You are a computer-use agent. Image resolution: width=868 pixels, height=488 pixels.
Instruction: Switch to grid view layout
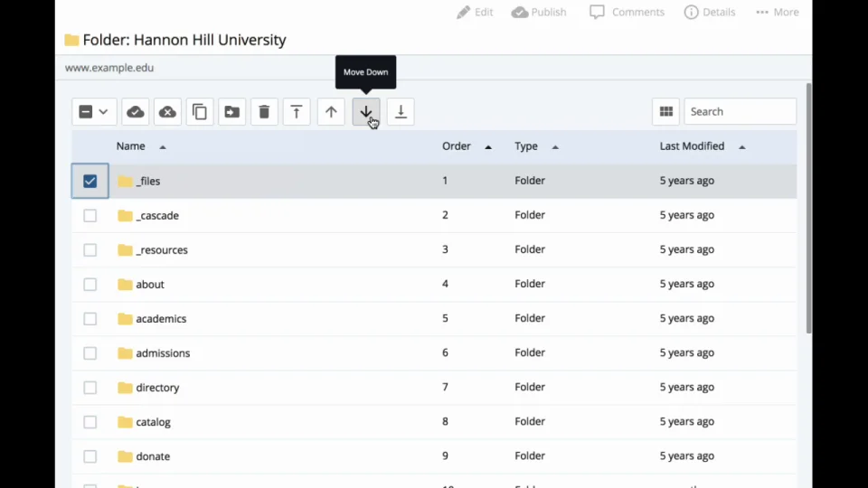[x=666, y=112]
